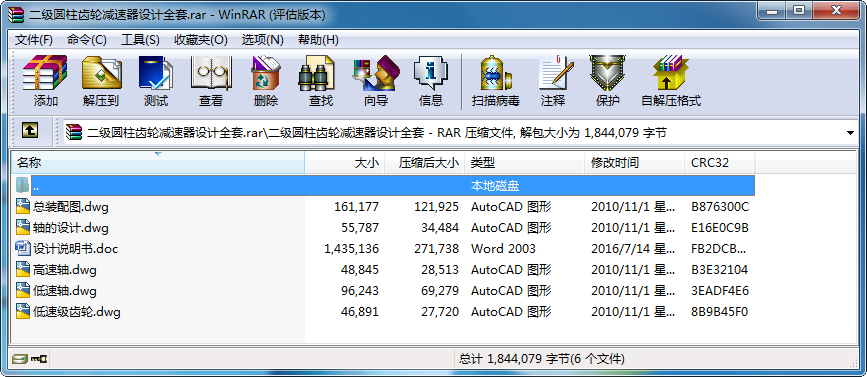This screenshot has height=377, width=867.
Task: Launch the 向导 (Wizard) icon
Action: coord(376,81)
